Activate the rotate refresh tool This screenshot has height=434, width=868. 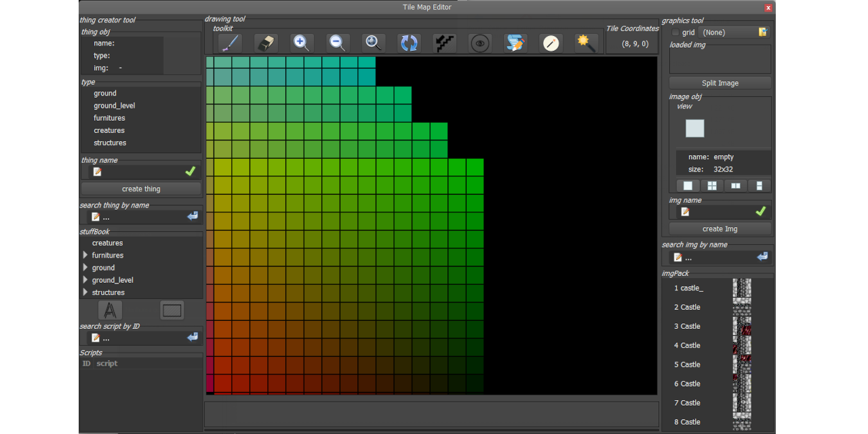coord(409,43)
